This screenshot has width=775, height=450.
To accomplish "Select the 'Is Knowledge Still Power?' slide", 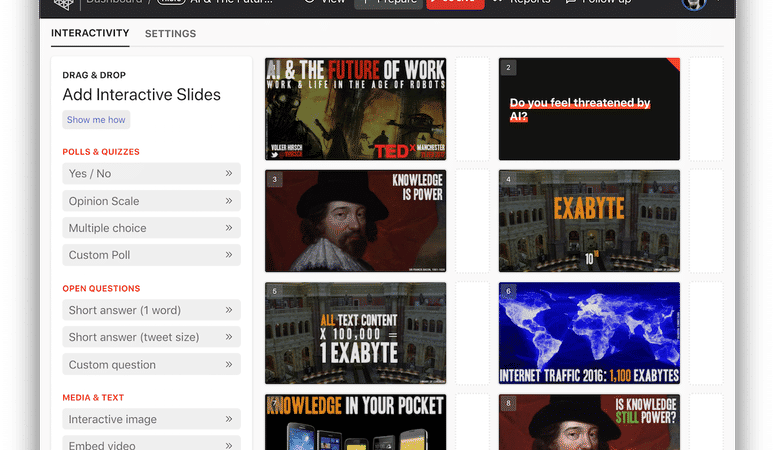I will pos(589,422).
